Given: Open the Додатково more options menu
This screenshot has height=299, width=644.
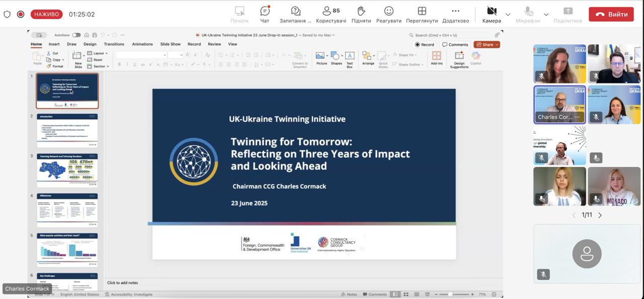Looking at the screenshot, I should coord(455,15).
